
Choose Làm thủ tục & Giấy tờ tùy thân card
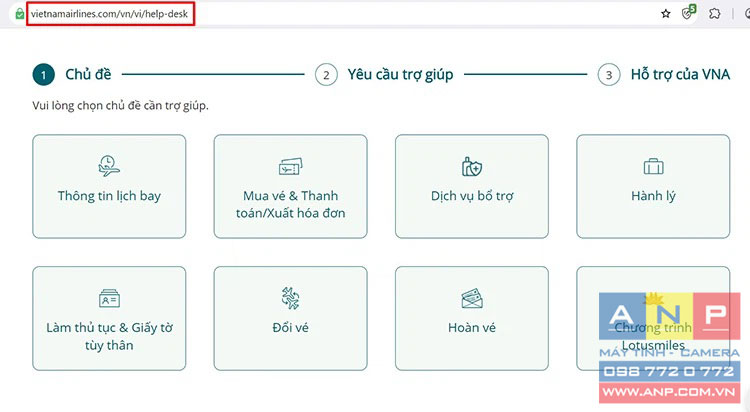coord(109,318)
